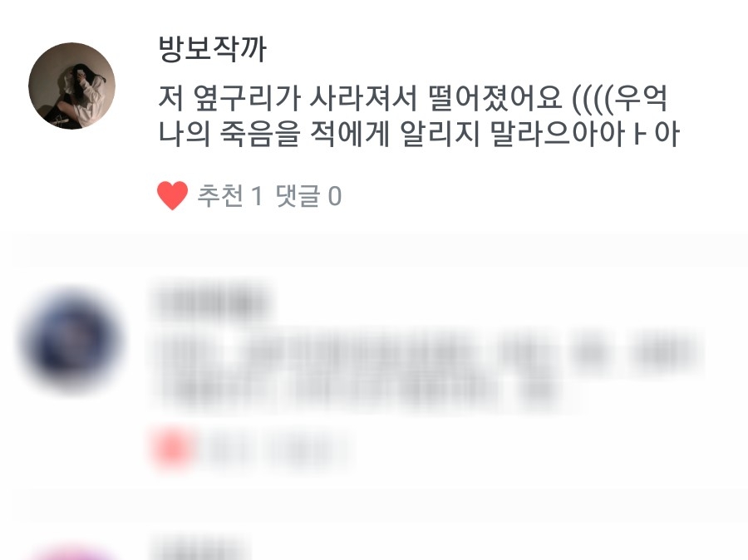
Task: Open the blurred third commenter's username
Action: [200, 548]
